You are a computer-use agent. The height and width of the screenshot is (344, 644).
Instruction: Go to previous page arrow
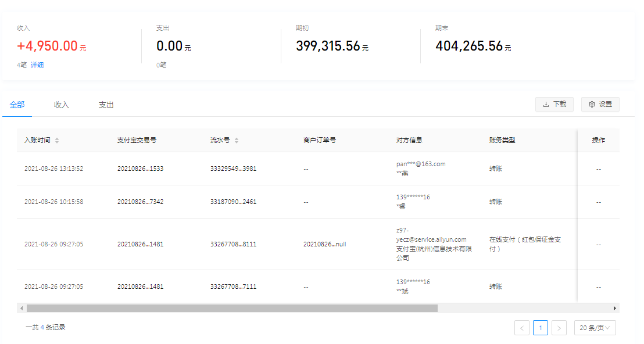tap(521, 328)
